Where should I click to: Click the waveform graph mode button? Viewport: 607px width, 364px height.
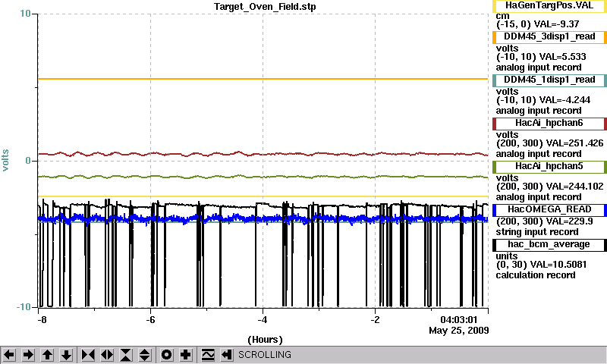208,354
